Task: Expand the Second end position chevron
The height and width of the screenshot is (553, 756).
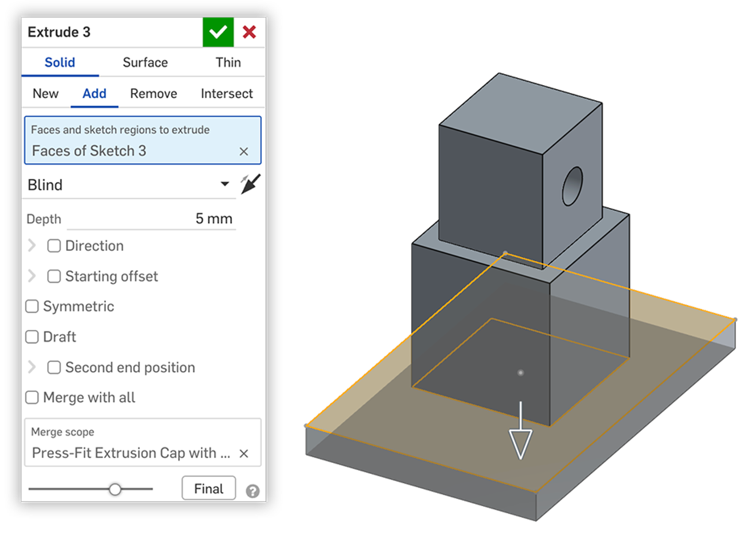Action: pyautogui.click(x=32, y=367)
